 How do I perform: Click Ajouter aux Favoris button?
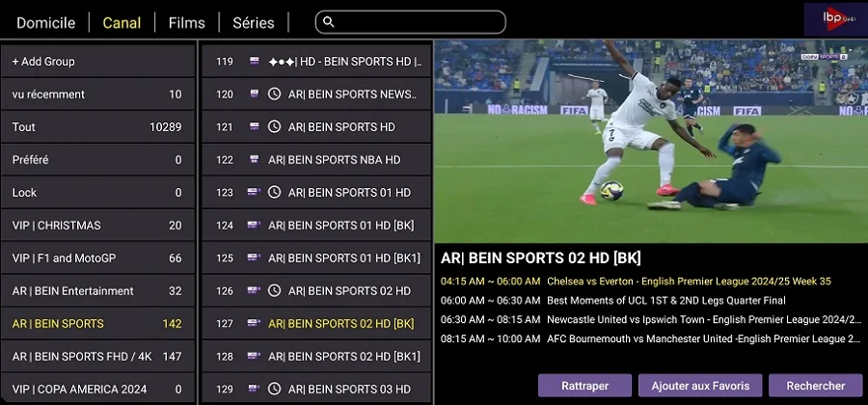point(700,386)
